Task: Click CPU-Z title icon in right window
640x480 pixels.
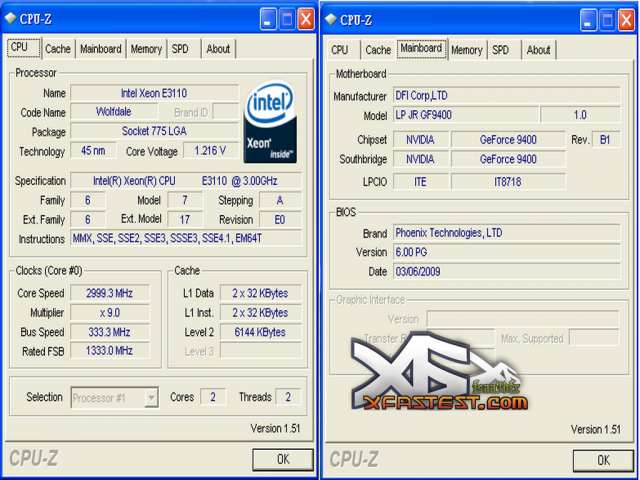Action: click(x=331, y=19)
